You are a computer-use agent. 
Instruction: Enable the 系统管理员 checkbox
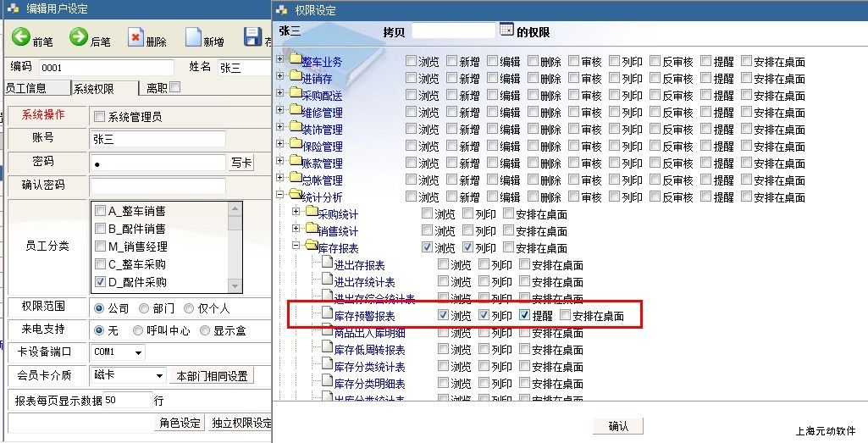(99, 117)
